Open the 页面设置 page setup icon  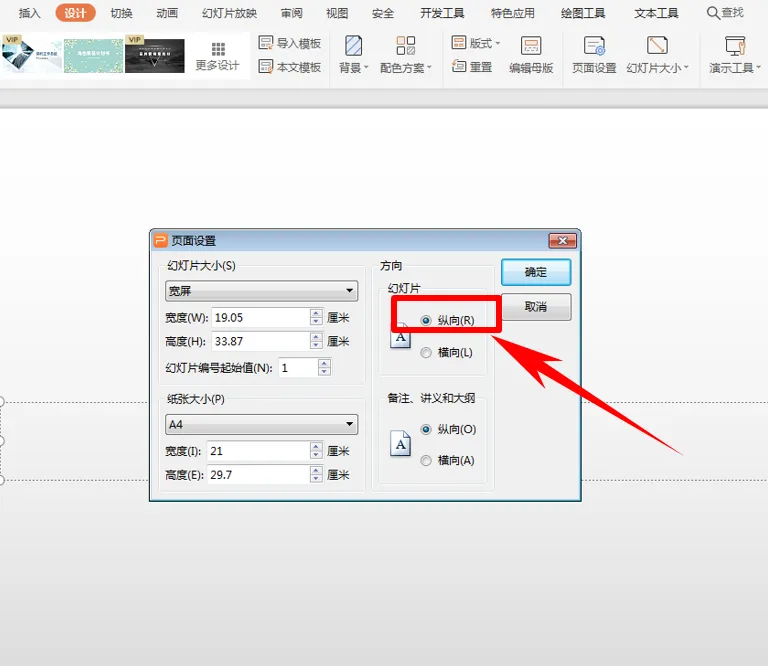(594, 46)
